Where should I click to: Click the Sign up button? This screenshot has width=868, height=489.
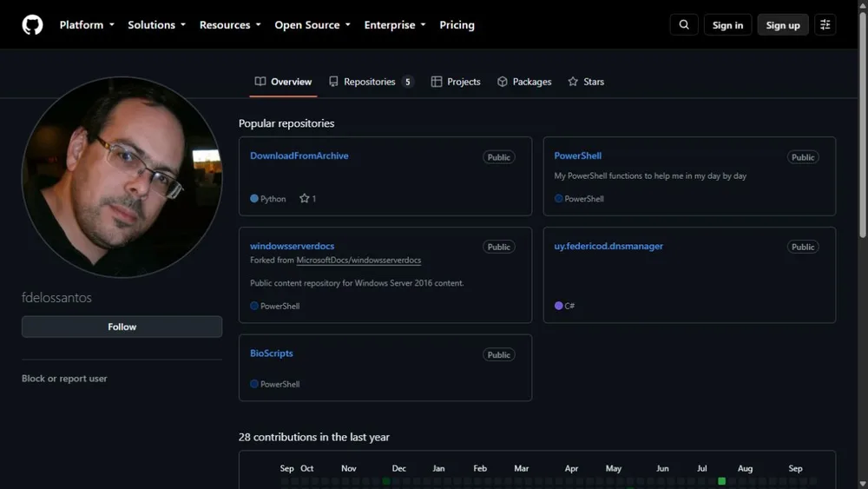[x=783, y=25]
